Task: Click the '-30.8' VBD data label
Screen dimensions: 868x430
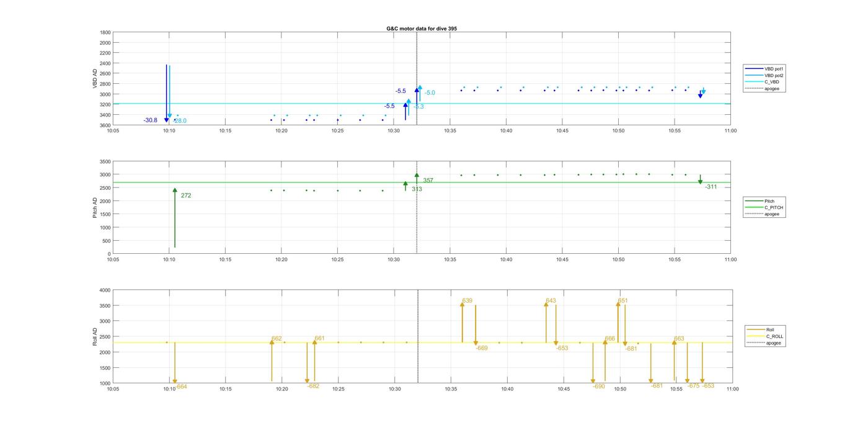Action: [x=150, y=120]
